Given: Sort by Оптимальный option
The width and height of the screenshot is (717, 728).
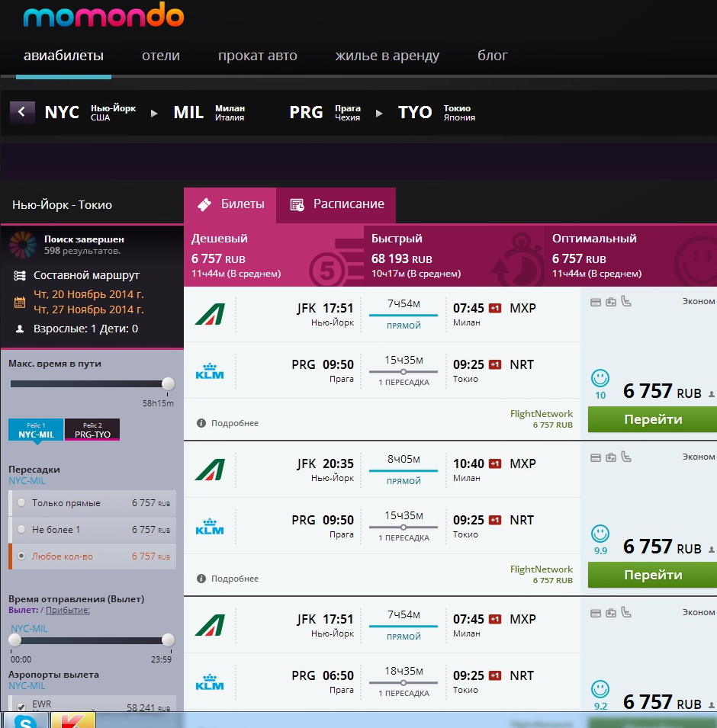Looking at the screenshot, I should (631, 255).
